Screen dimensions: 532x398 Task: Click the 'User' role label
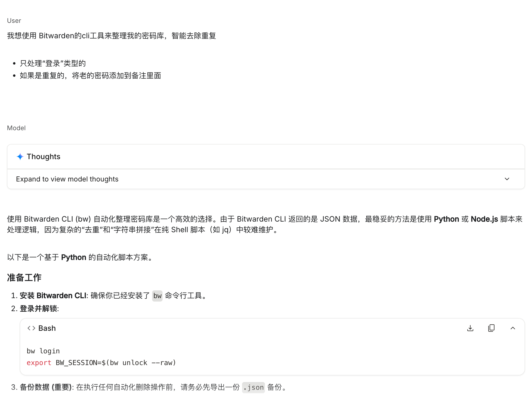(x=14, y=21)
